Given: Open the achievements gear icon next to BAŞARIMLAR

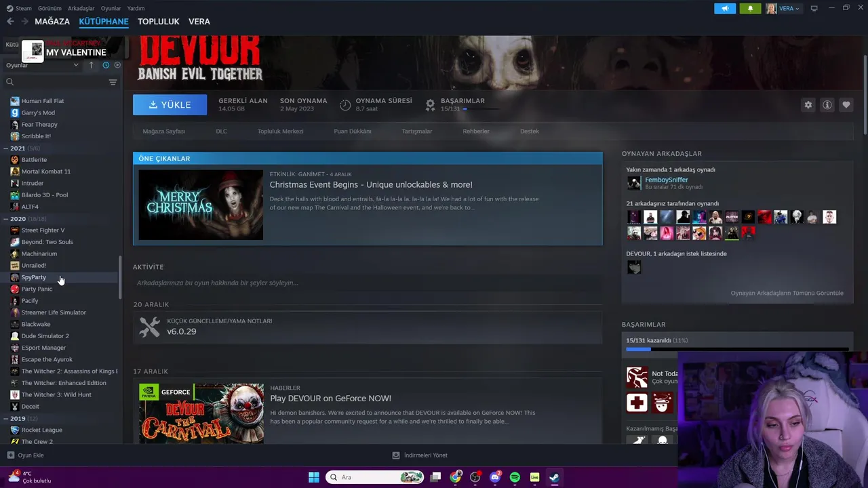Looking at the screenshot, I should point(430,105).
